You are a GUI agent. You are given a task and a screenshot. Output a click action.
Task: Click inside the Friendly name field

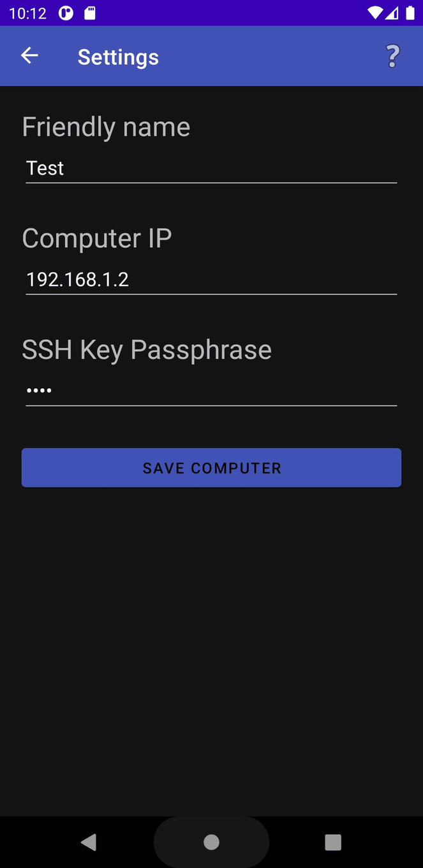[211, 168]
